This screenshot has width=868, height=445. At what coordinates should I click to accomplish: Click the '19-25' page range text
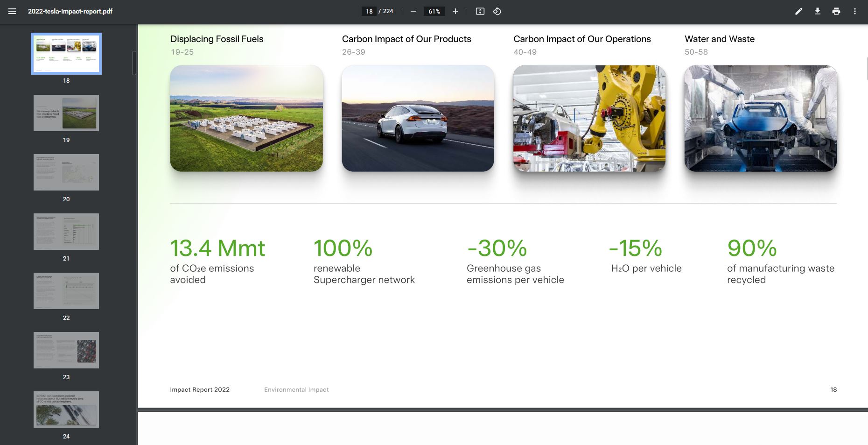[x=182, y=52]
